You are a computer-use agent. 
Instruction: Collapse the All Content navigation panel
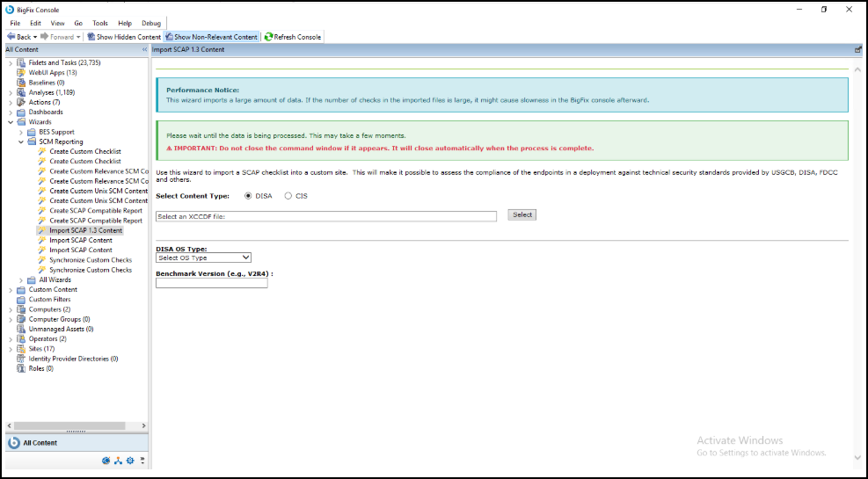tap(144, 50)
